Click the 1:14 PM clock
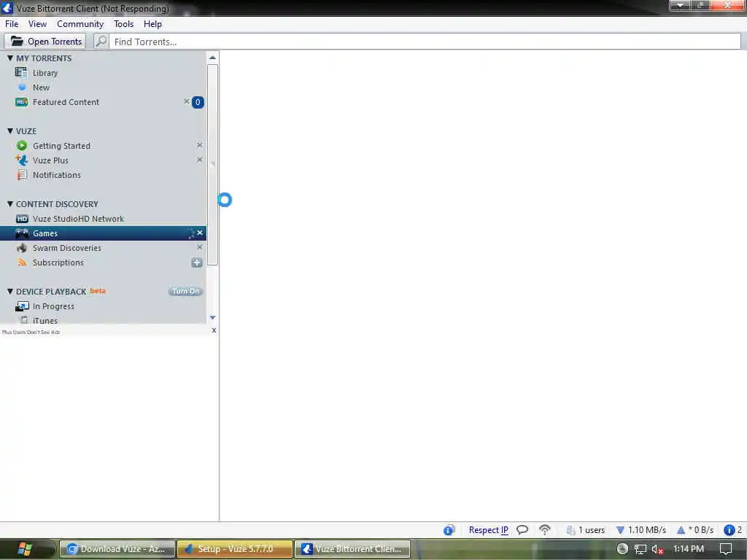 point(689,549)
